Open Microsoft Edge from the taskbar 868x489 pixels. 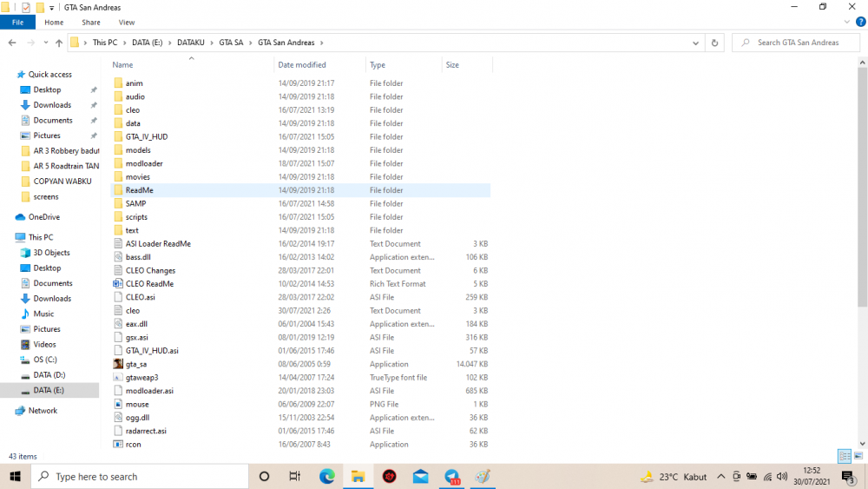click(x=326, y=476)
